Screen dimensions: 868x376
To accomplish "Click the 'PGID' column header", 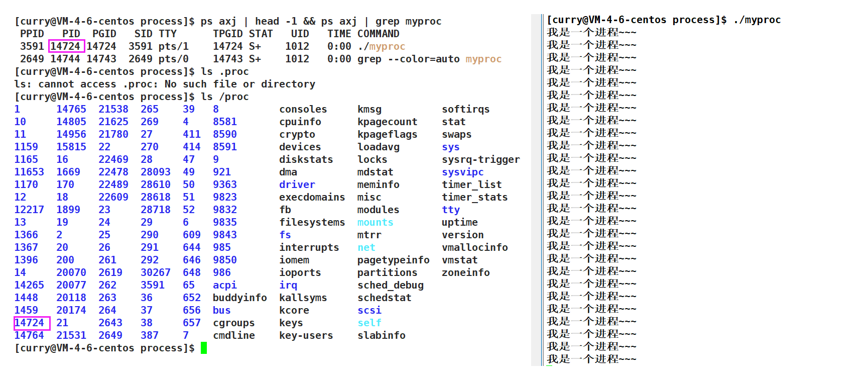I will click(x=104, y=34).
